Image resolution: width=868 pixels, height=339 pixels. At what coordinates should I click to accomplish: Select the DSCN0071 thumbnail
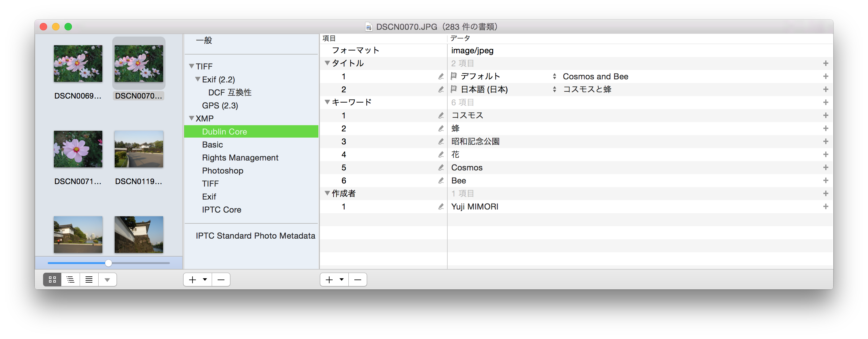[78, 149]
